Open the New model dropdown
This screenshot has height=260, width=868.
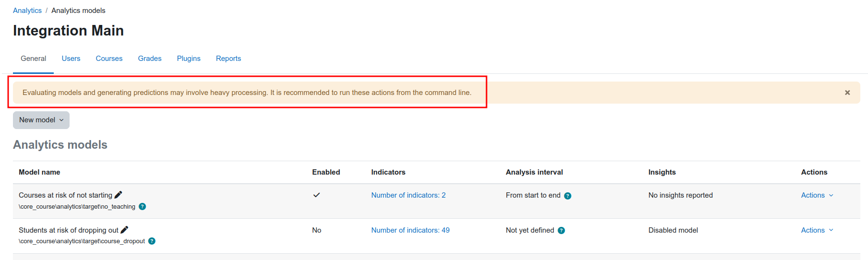[x=41, y=120]
